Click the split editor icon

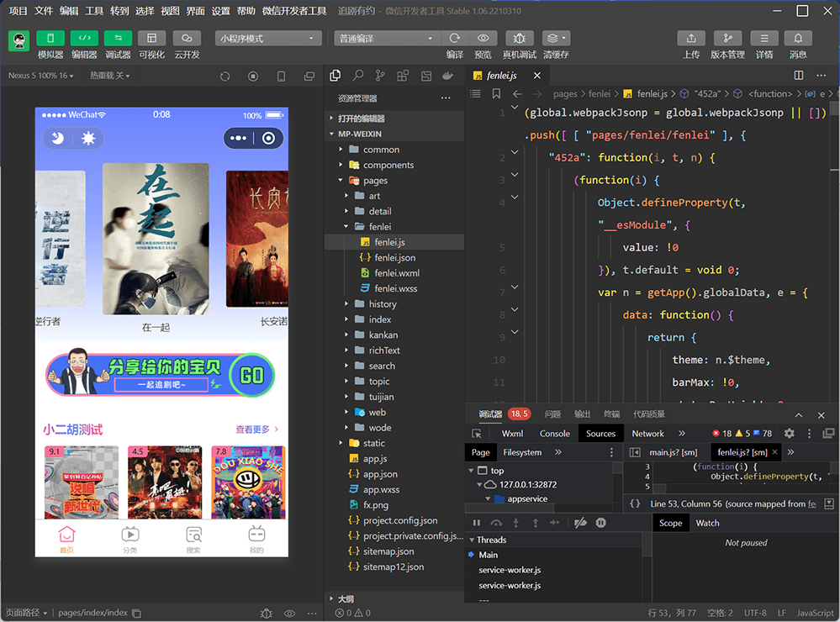click(x=798, y=75)
